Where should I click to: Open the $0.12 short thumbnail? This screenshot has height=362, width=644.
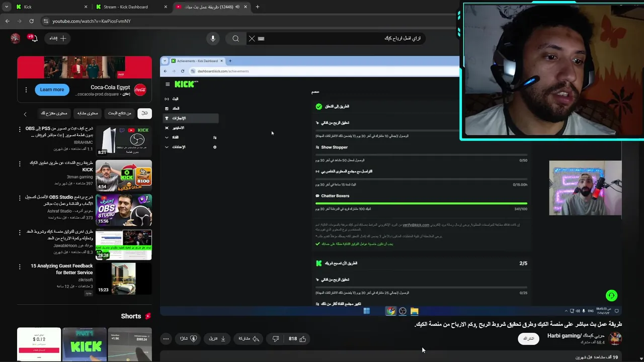click(39, 344)
